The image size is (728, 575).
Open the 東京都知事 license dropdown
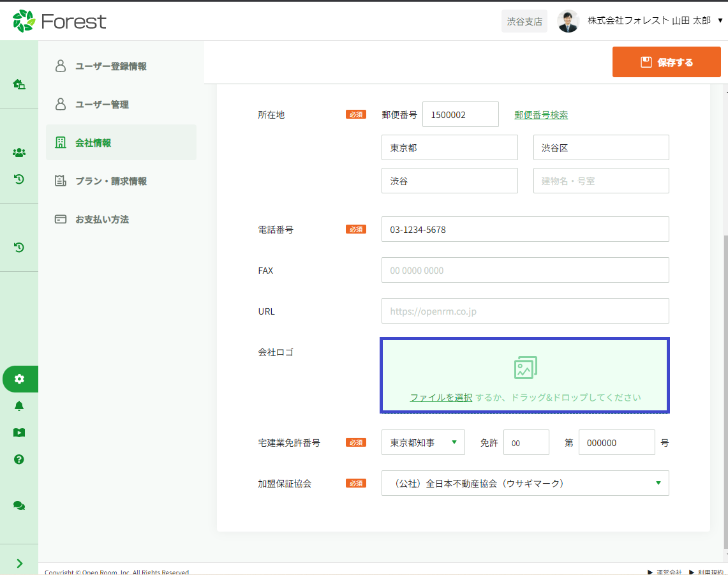(x=423, y=442)
